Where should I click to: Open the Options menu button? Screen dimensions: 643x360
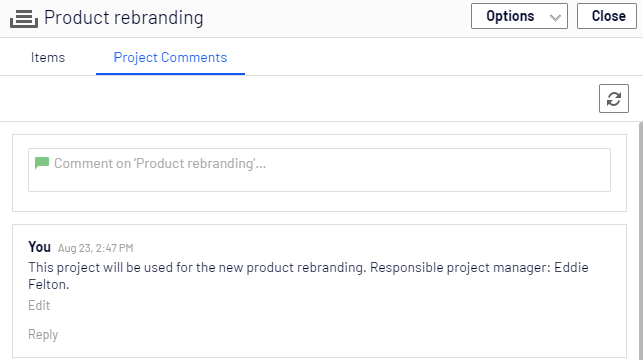pyautogui.click(x=519, y=16)
